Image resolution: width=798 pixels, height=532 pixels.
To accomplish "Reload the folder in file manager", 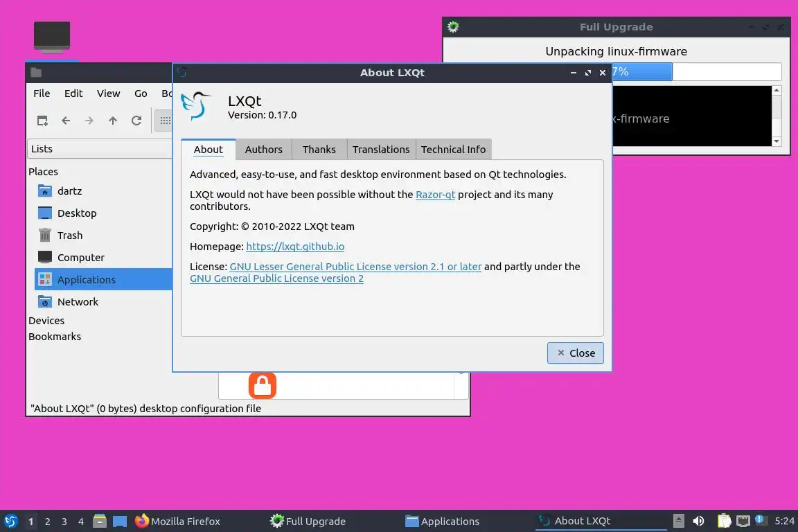I will click(x=136, y=121).
